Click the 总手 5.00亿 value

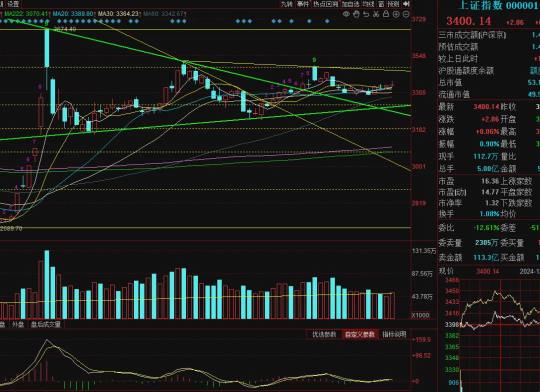pyautogui.click(x=488, y=169)
